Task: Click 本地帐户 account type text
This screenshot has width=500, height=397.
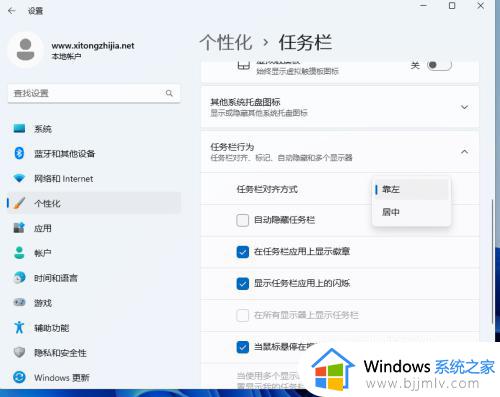Action: (66, 56)
